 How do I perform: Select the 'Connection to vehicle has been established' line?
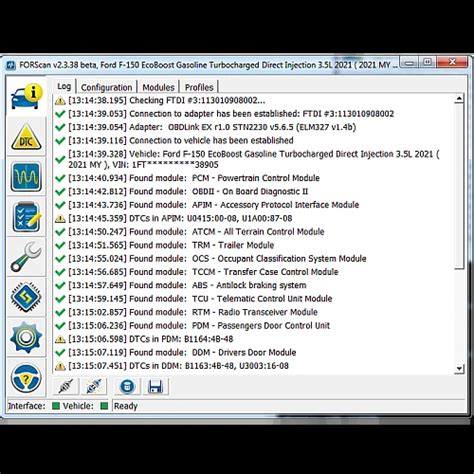pos(174,140)
